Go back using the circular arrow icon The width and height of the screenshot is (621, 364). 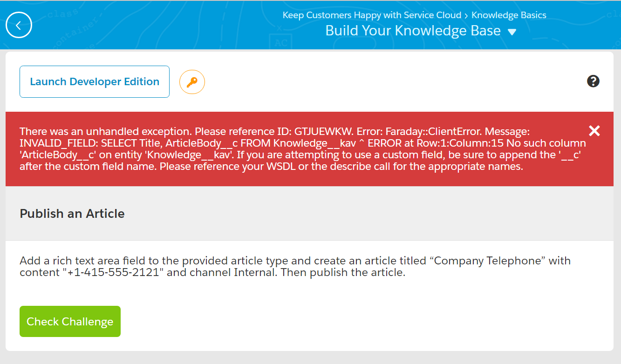tap(19, 25)
